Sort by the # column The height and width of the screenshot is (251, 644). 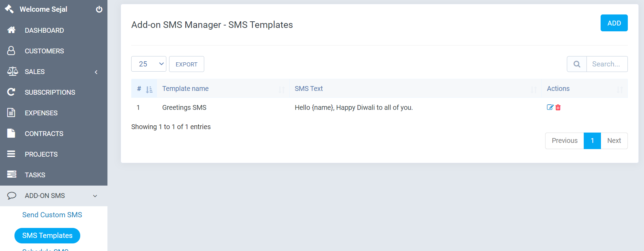144,89
